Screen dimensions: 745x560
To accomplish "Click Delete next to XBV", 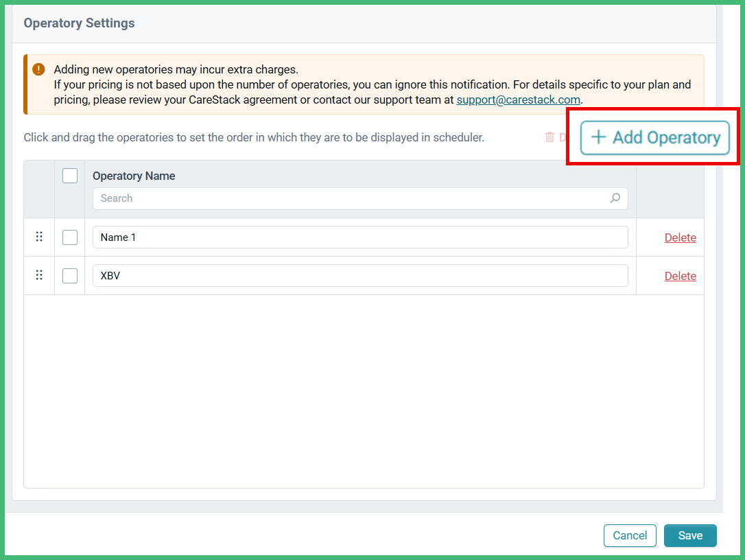I will point(680,275).
